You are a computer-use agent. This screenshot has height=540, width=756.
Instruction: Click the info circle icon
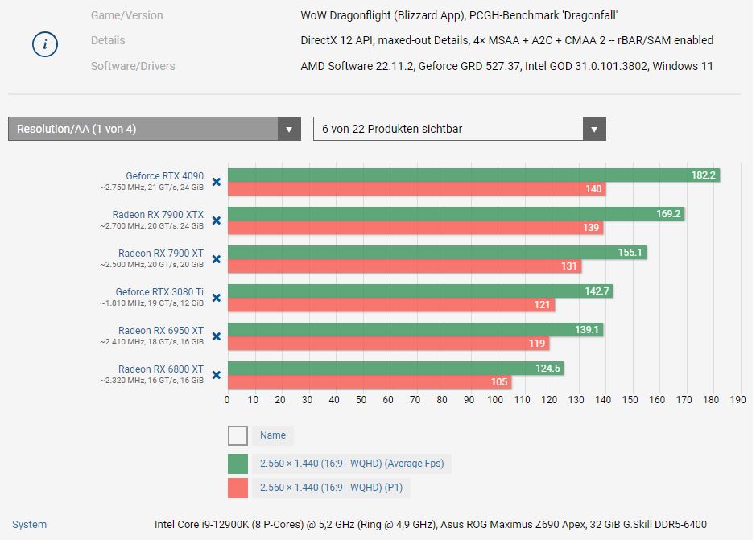(x=45, y=44)
